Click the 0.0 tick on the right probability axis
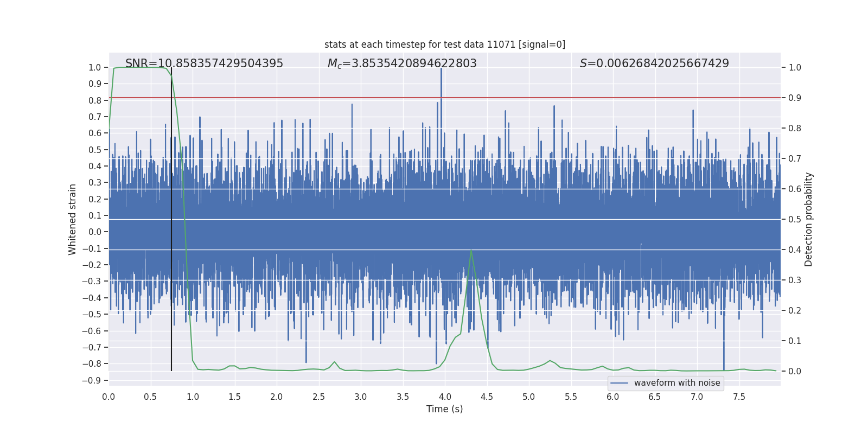Image resolution: width=868 pixels, height=434 pixels. [795, 372]
